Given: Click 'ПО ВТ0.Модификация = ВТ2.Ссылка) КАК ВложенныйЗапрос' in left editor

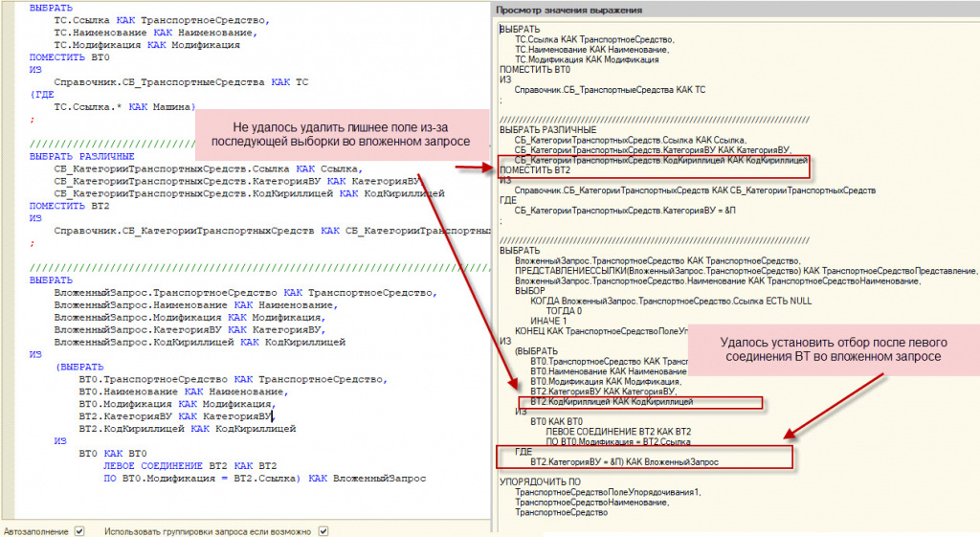Looking at the screenshot, I should (264, 479).
